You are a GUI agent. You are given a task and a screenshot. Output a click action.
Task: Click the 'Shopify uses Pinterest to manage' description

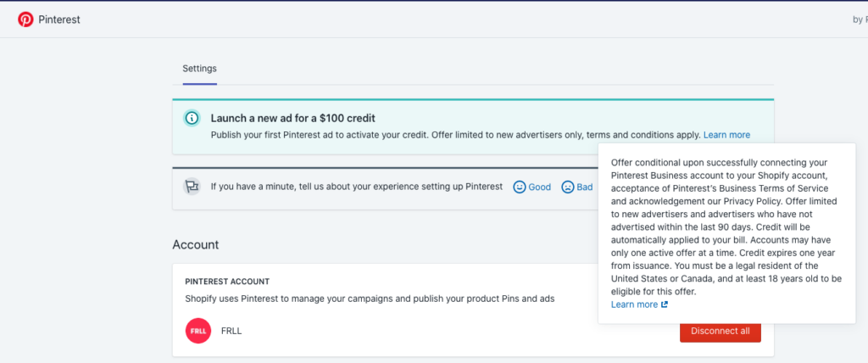click(370, 299)
